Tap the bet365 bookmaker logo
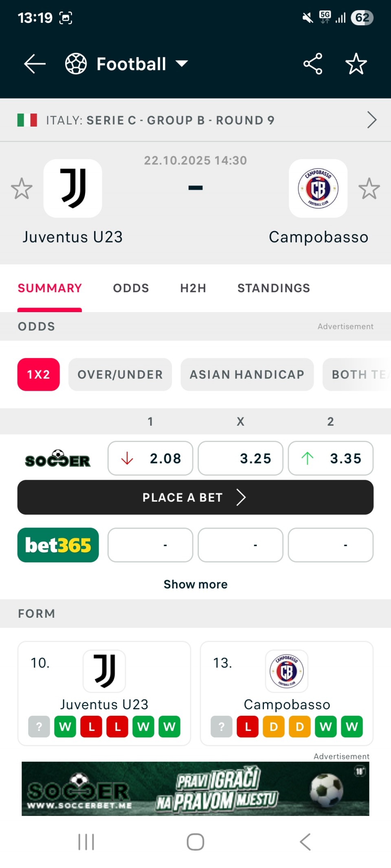The width and height of the screenshot is (391, 868). pyautogui.click(x=58, y=545)
